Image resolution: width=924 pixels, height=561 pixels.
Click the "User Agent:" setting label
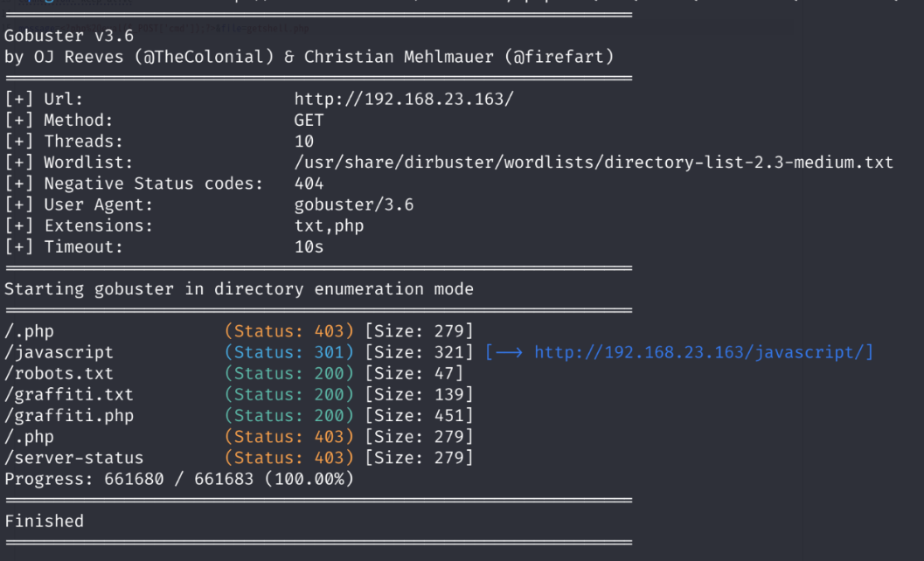(x=99, y=205)
